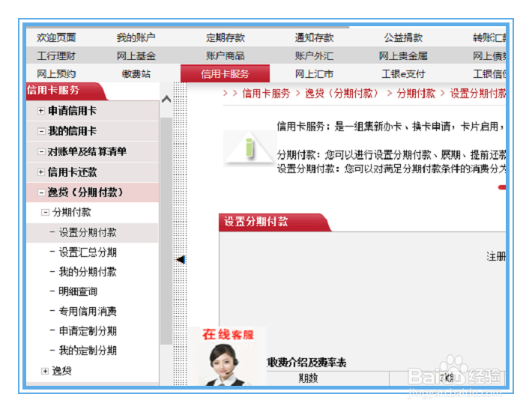Image resolution: width=532 pixels, height=412 pixels.
Task: Click the info icon beside description
Action: point(250,148)
